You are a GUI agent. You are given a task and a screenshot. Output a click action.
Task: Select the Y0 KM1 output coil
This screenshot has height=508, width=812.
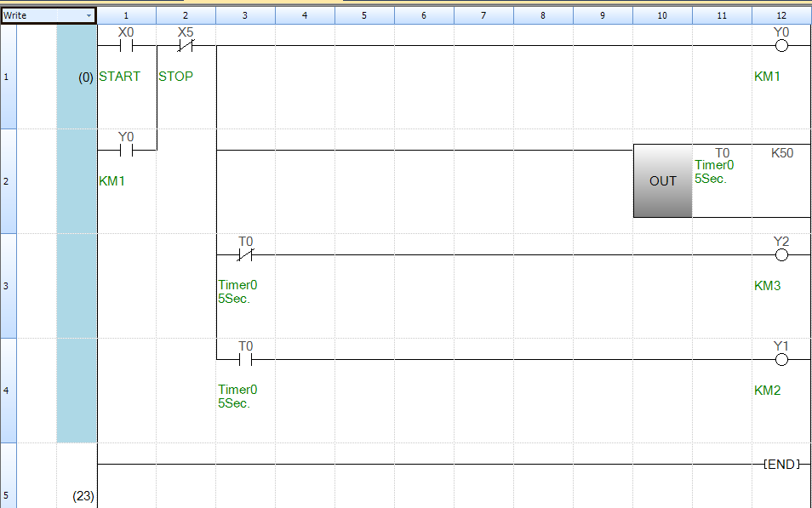781,46
